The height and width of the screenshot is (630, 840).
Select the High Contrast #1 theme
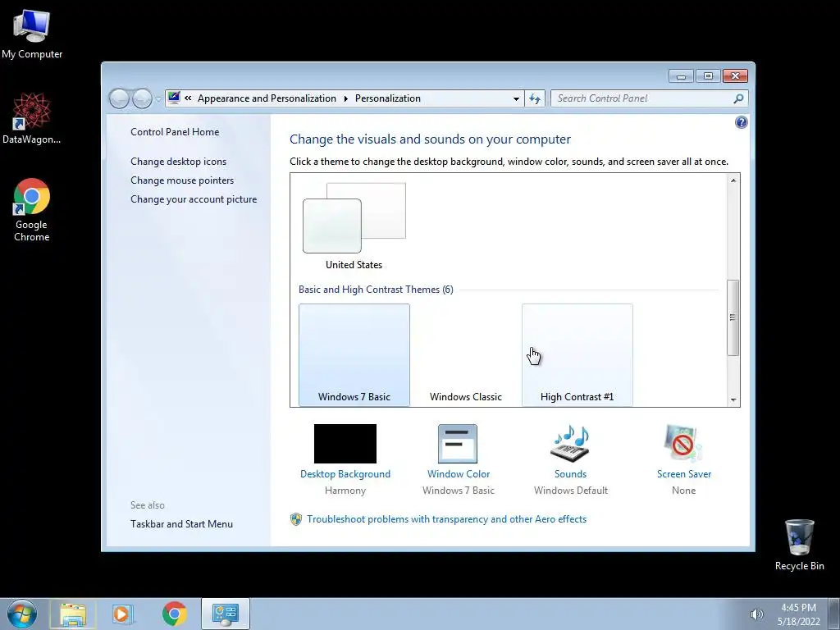(577, 354)
